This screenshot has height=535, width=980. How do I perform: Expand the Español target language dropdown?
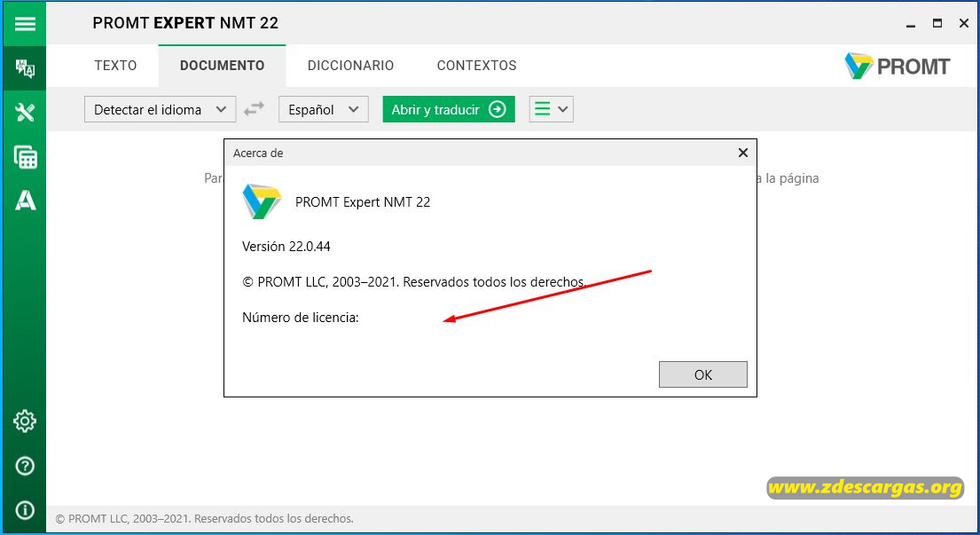point(323,109)
